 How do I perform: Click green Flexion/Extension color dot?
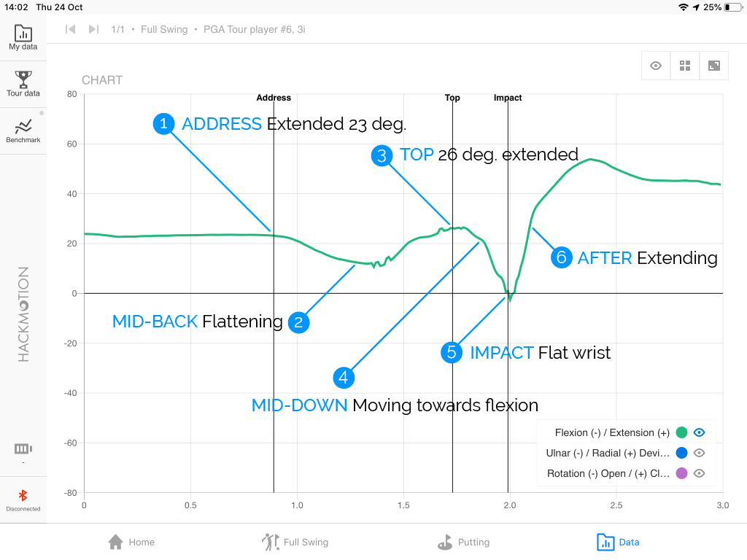click(x=682, y=432)
